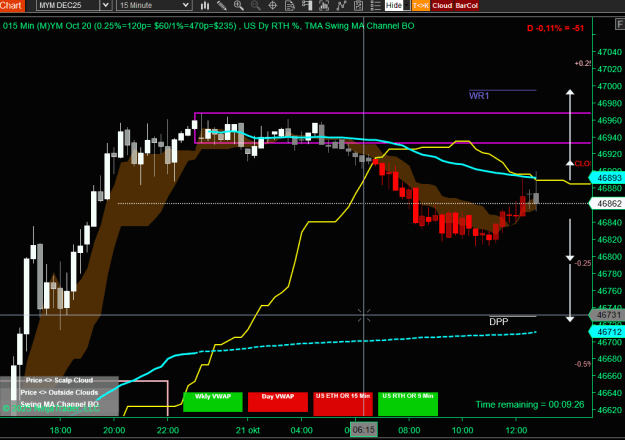Toggle the Chart Trader panel icon
The width and height of the screenshot is (625, 440).
307,5
